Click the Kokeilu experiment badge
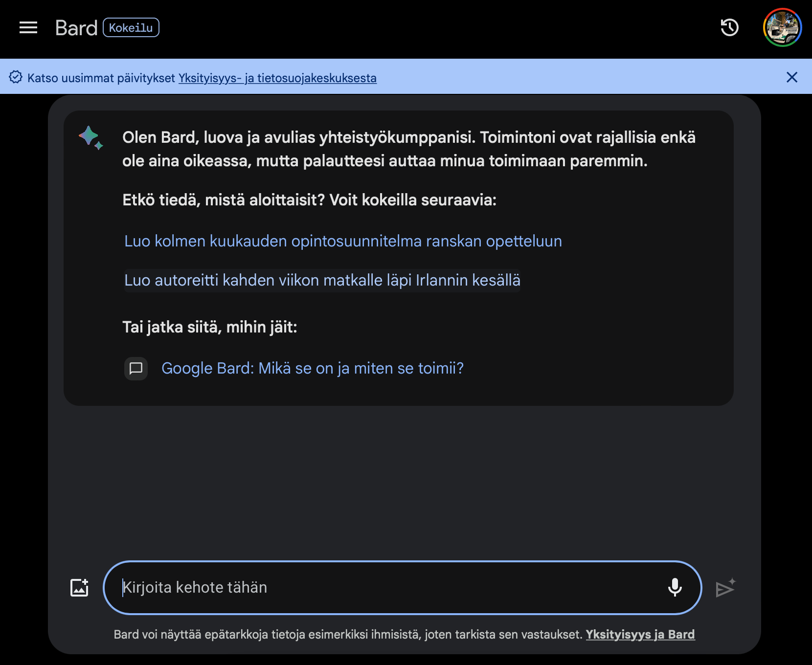This screenshot has height=665, width=812. pos(131,27)
